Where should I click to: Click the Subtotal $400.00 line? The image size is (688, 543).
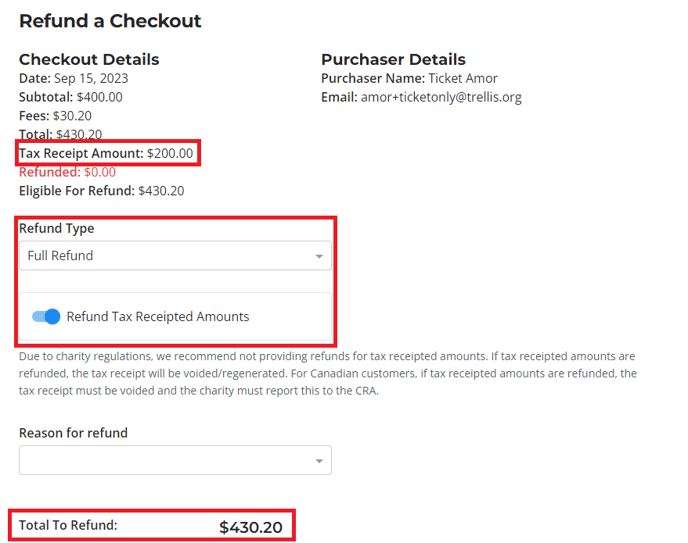click(x=70, y=97)
